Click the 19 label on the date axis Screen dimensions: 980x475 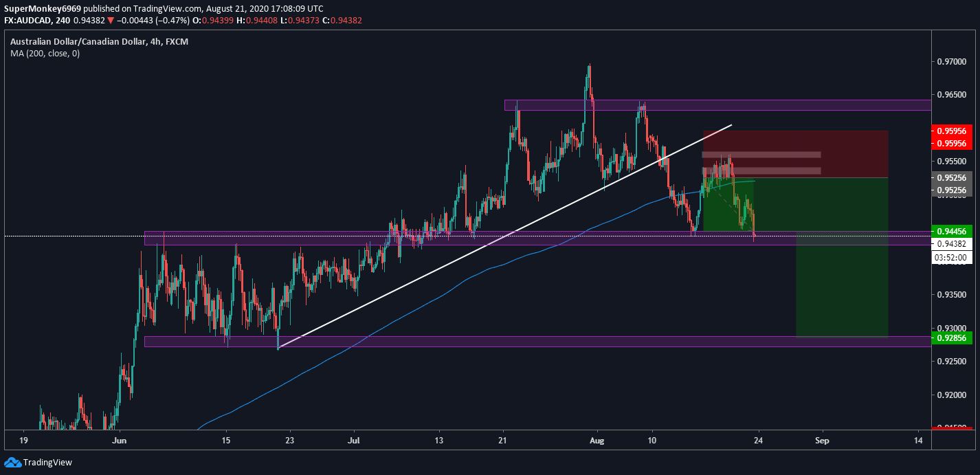coord(23,439)
